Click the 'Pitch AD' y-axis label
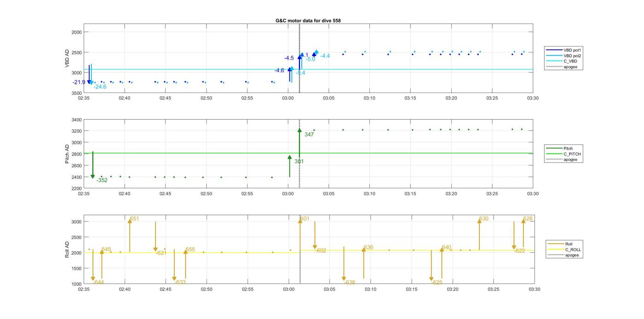This screenshot has height=319, width=644. tap(67, 154)
